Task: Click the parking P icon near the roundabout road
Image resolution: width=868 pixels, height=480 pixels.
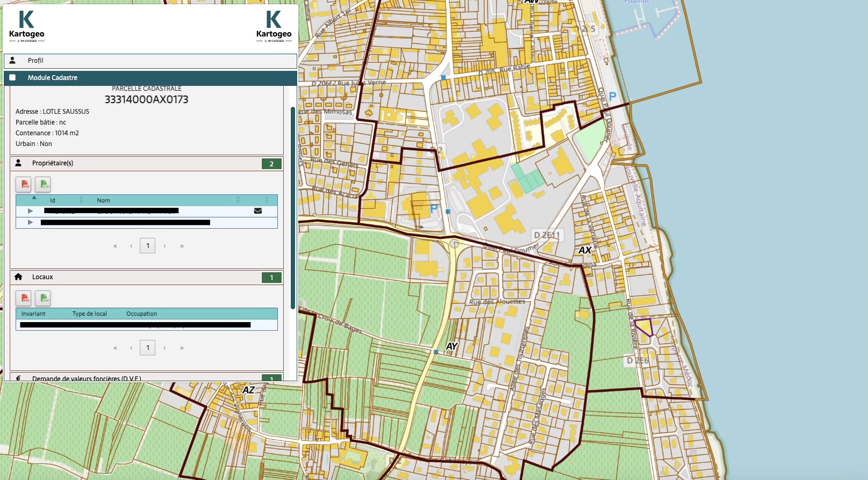Action: point(434,208)
